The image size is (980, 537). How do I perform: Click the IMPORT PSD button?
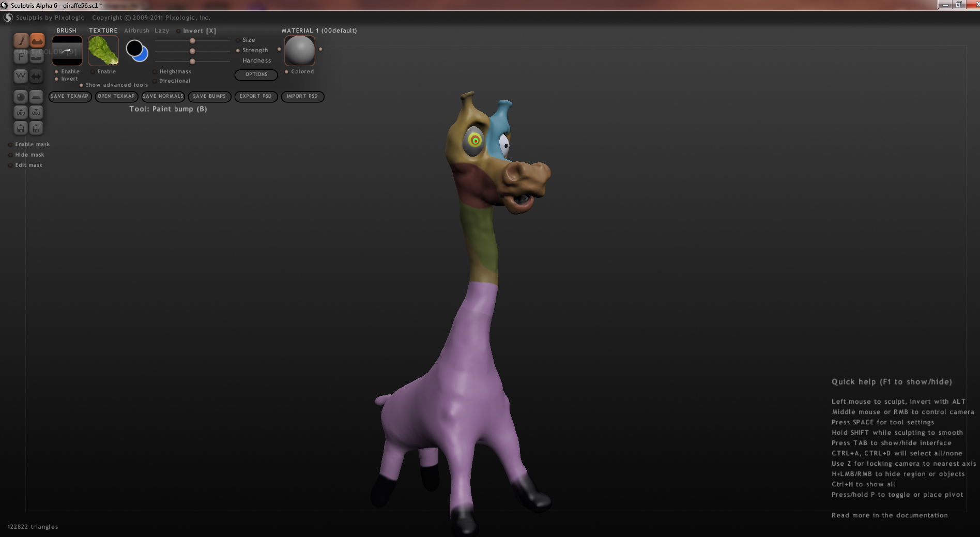[302, 97]
